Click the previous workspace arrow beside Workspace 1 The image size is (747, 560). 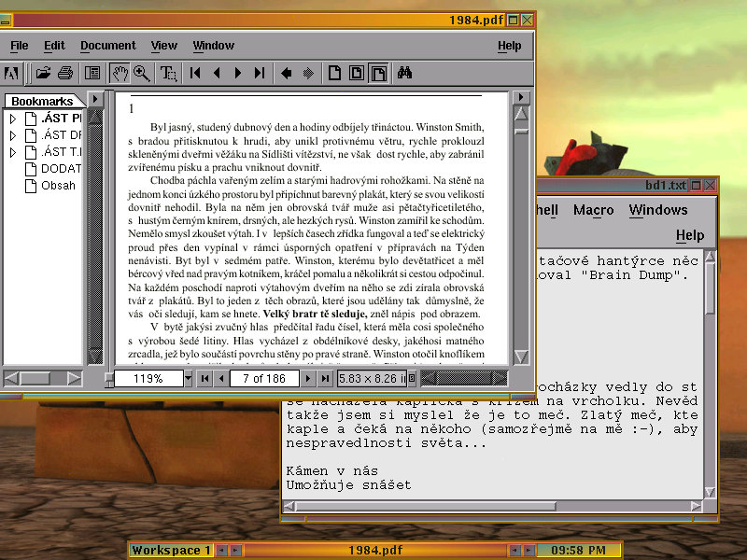[x=222, y=551]
